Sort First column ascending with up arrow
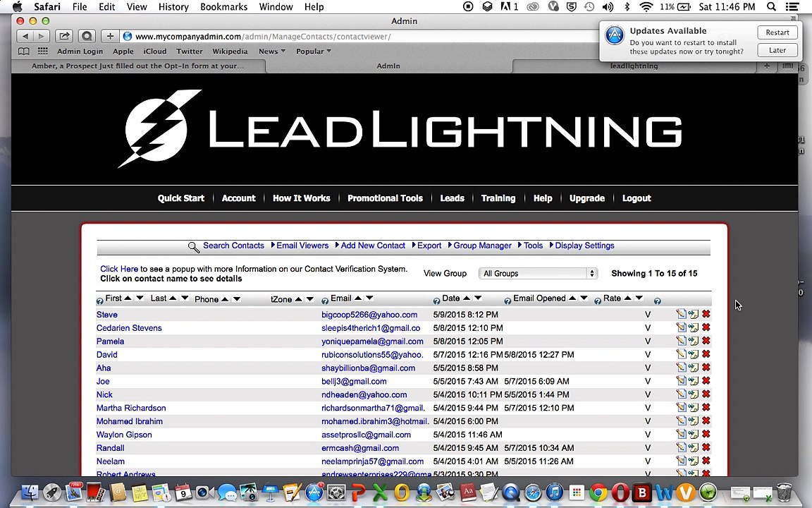 tap(128, 298)
